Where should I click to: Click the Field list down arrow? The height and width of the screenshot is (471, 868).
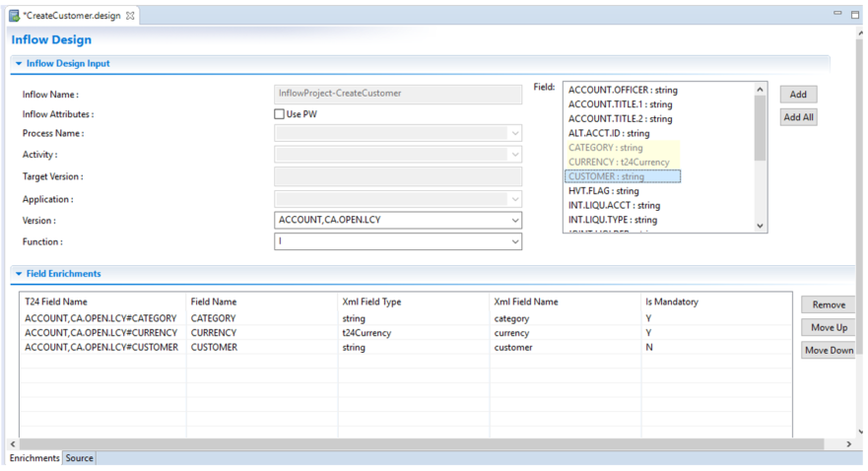(760, 226)
